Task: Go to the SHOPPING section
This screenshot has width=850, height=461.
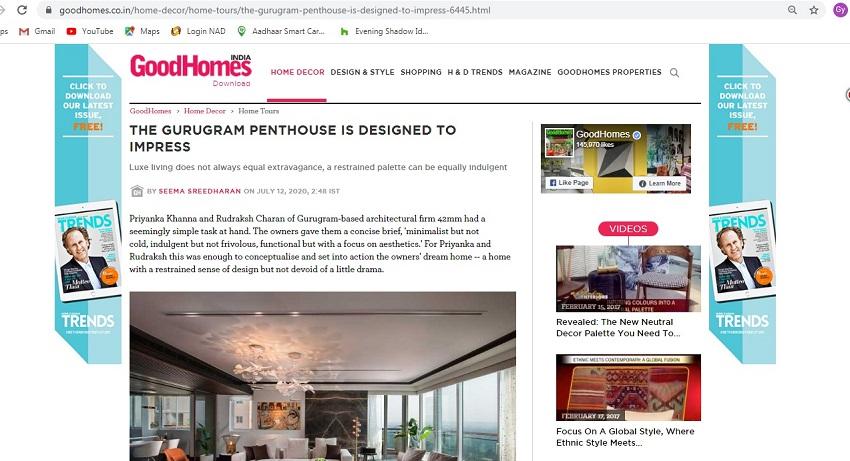Action: (x=421, y=72)
